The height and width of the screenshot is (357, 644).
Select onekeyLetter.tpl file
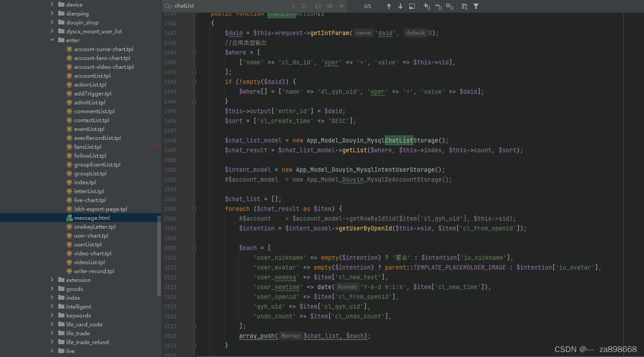coord(95,226)
